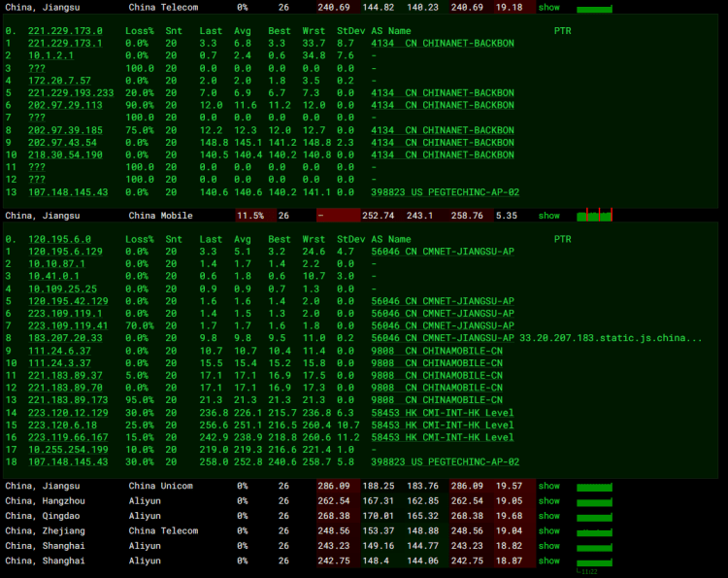The width and height of the screenshot is (728, 578).
Task: Click the 11.5% loss cell for China Mobile
Action: tap(250, 216)
